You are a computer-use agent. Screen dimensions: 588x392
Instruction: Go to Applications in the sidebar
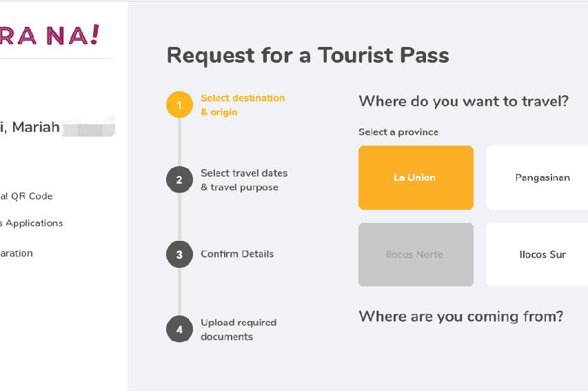[32, 223]
